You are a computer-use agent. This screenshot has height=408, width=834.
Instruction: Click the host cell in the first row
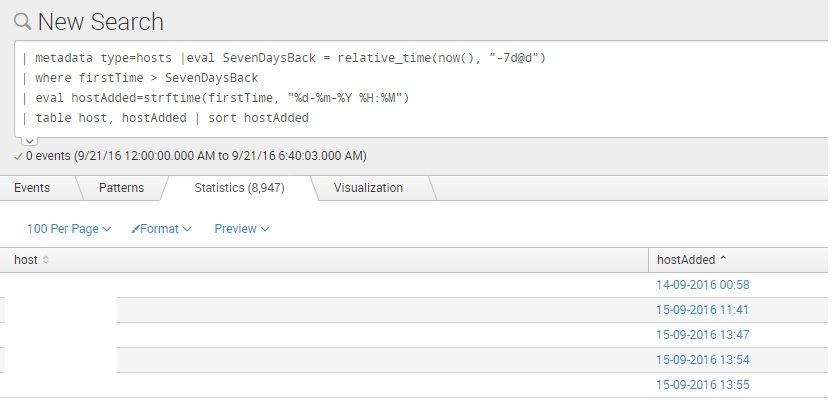pyautogui.click(x=60, y=285)
